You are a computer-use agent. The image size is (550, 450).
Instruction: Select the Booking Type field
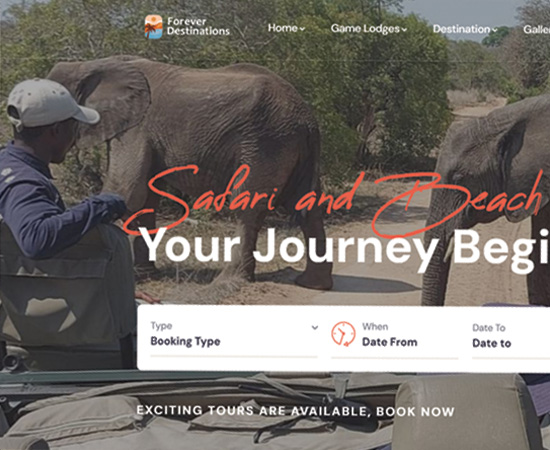(x=234, y=338)
